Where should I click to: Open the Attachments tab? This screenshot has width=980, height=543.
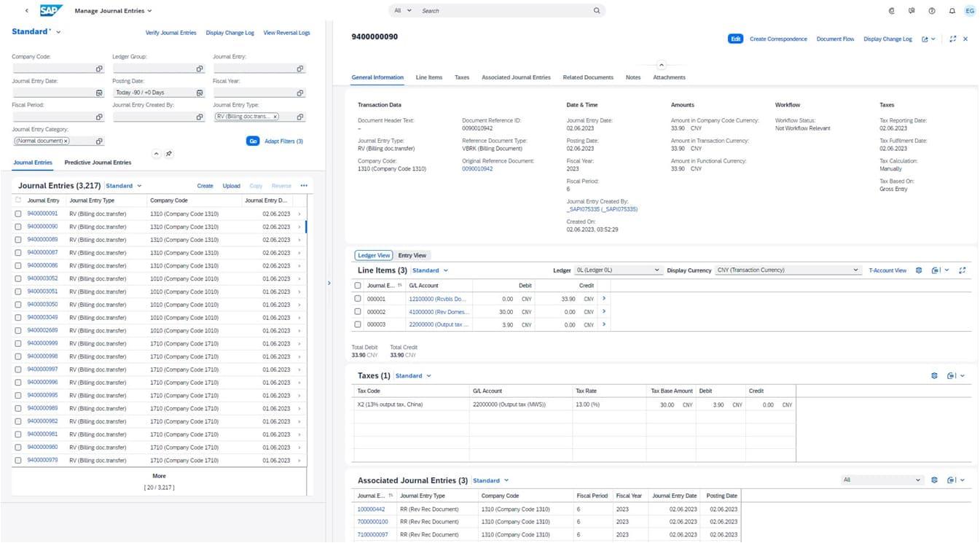coord(669,77)
